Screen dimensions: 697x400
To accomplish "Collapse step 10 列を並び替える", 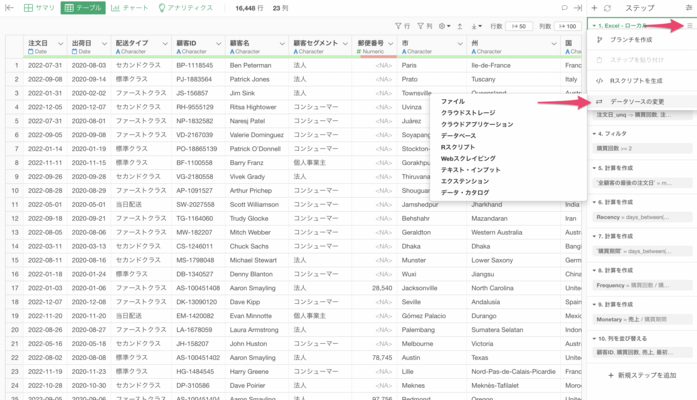I will click(x=594, y=339).
